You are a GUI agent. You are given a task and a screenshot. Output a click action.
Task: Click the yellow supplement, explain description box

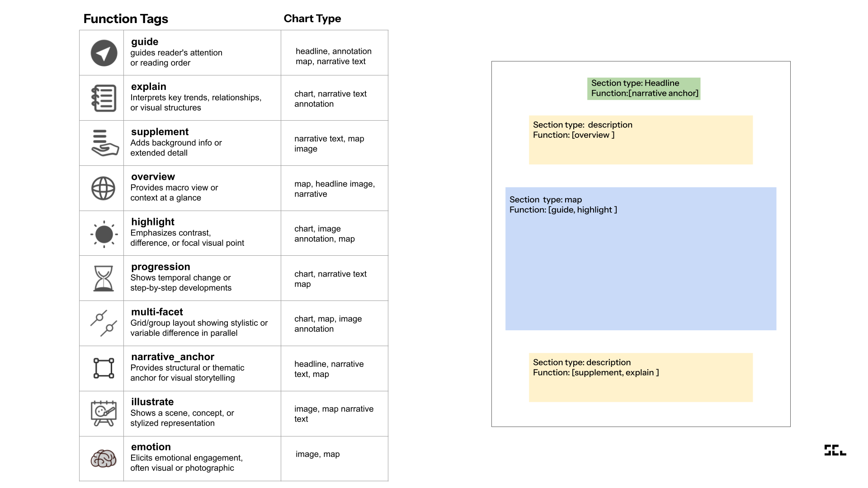(x=641, y=378)
